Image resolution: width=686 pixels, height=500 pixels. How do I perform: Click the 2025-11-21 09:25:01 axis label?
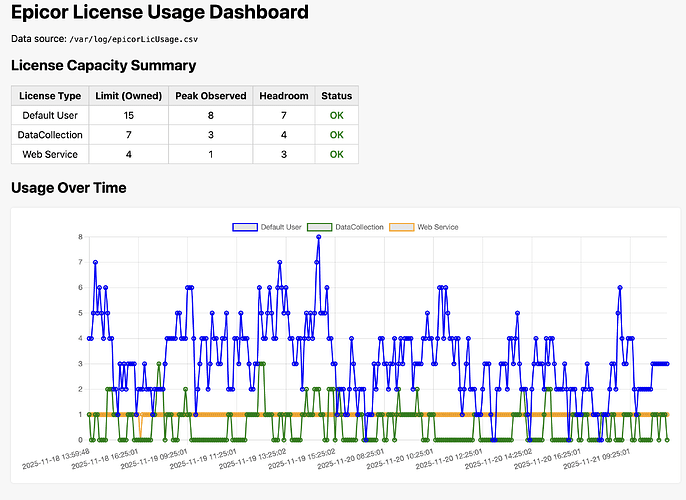click(x=597, y=459)
